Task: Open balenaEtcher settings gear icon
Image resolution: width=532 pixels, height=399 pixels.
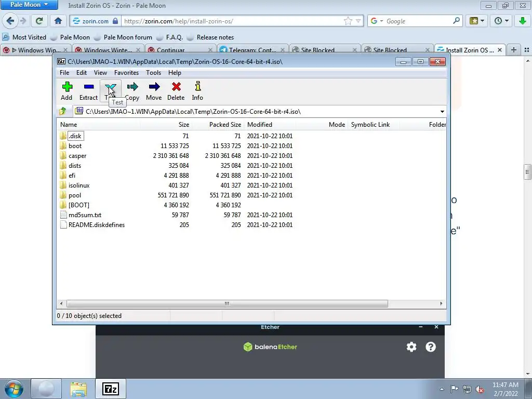Action: (x=411, y=347)
